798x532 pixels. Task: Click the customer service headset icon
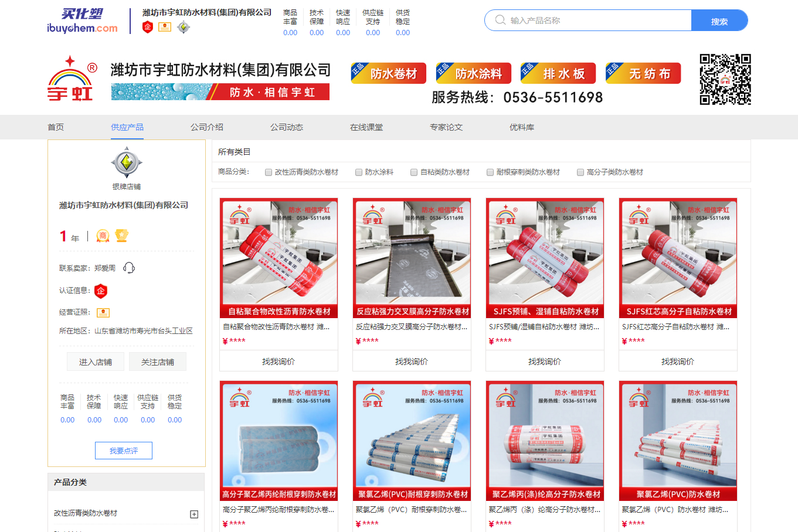[129, 268]
